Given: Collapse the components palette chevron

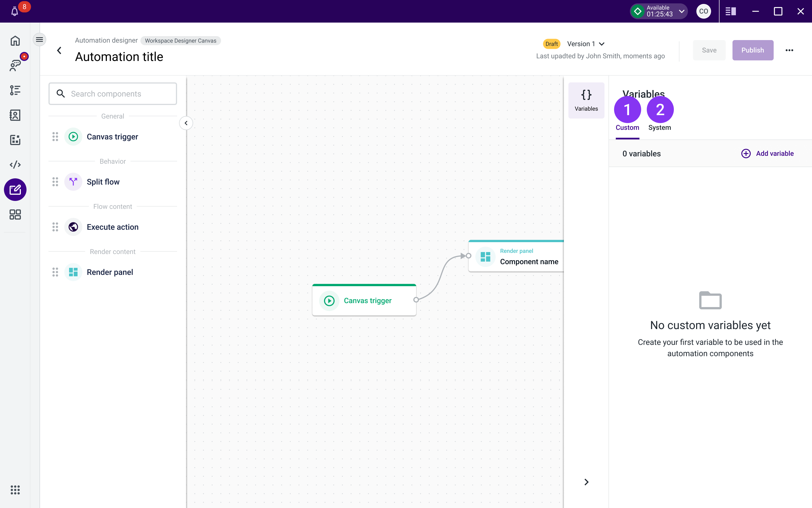Looking at the screenshot, I should (186, 123).
